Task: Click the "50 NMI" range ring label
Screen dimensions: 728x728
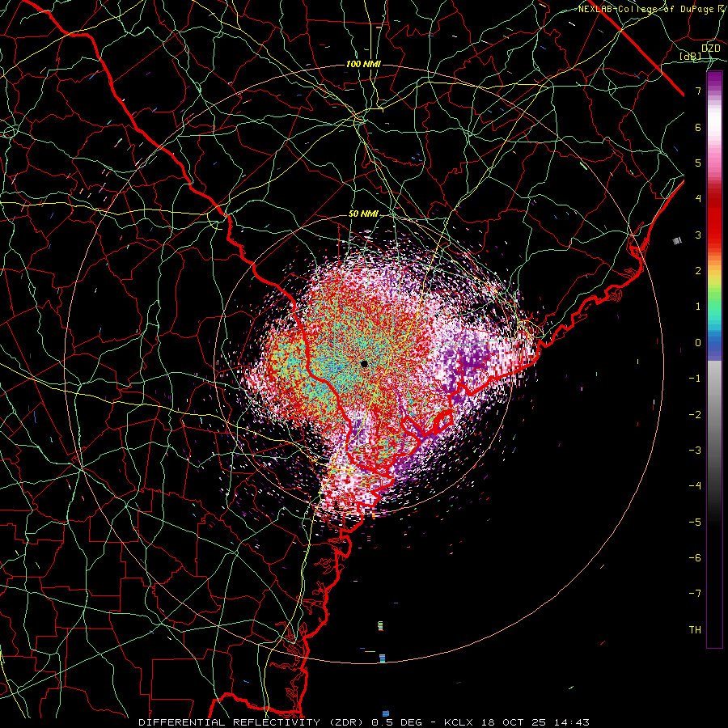Action: pyautogui.click(x=363, y=214)
